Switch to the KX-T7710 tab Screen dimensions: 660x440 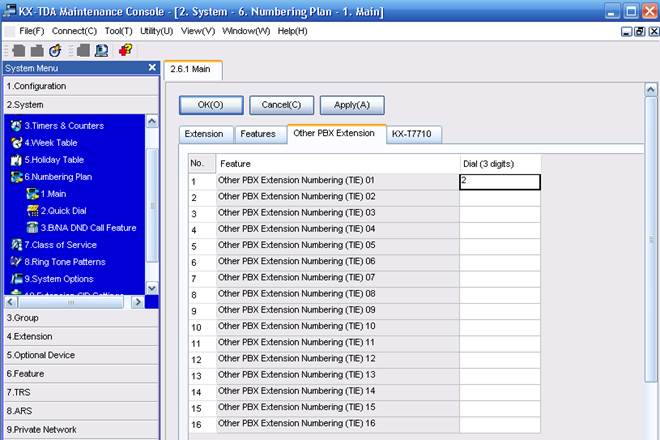pos(412,134)
